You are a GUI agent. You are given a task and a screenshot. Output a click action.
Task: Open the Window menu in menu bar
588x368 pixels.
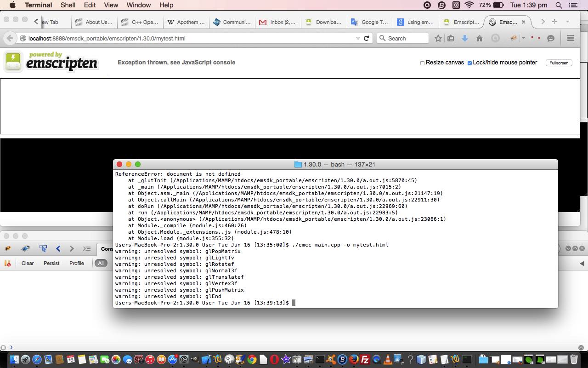[138, 5]
